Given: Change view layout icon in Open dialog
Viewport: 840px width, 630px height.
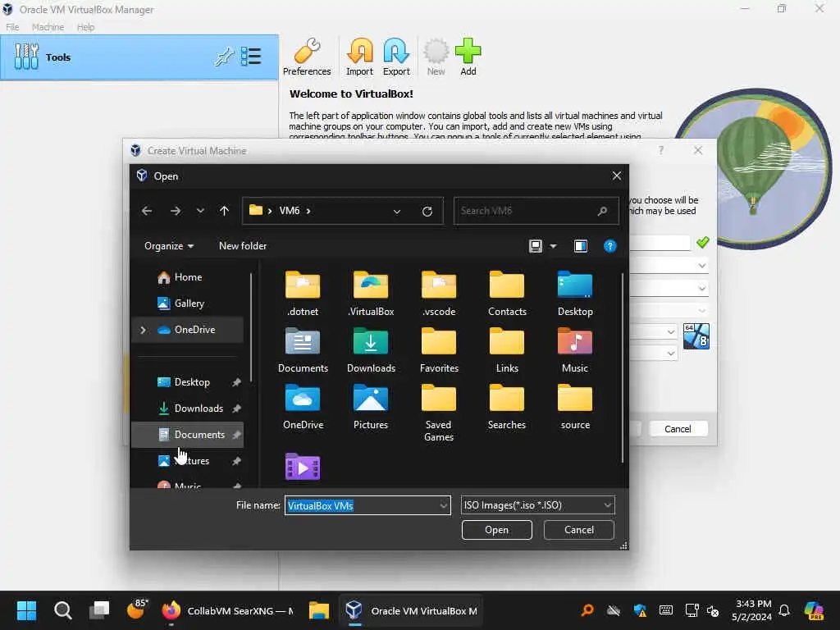Looking at the screenshot, I should [x=535, y=246].
